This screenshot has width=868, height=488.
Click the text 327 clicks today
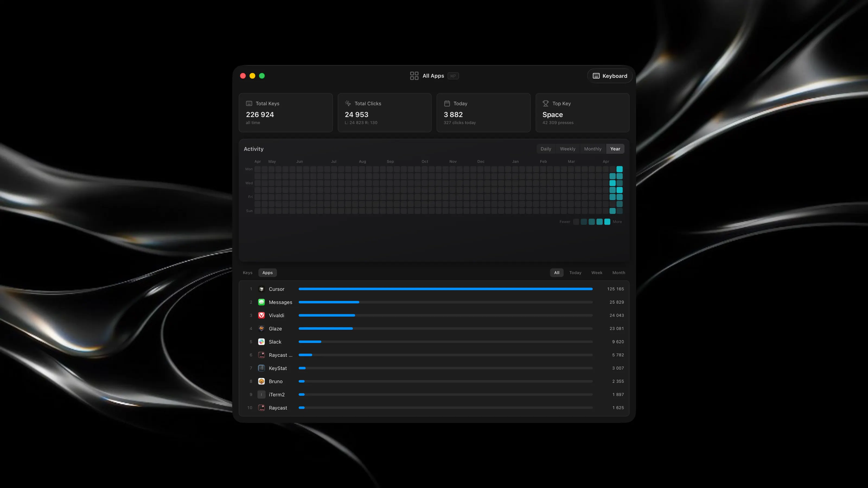pyautogui.click(x=459, y=123)
